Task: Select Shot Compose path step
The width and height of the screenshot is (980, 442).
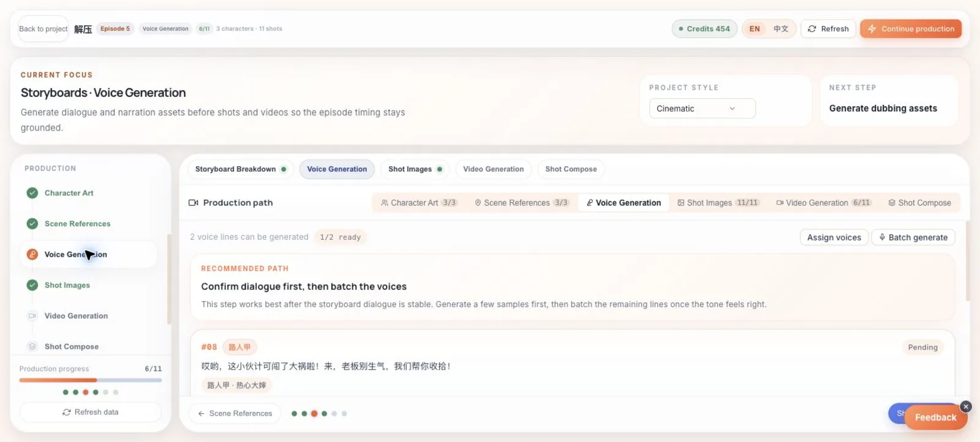Action: pos(920,203)
